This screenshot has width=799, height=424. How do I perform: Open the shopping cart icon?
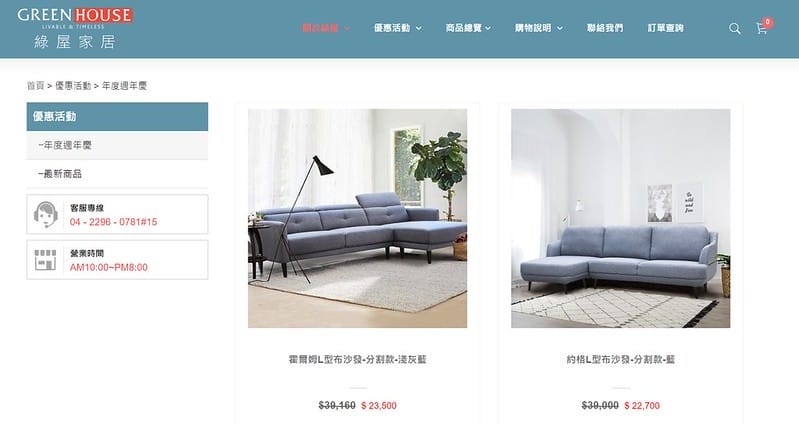coord(761,29)
